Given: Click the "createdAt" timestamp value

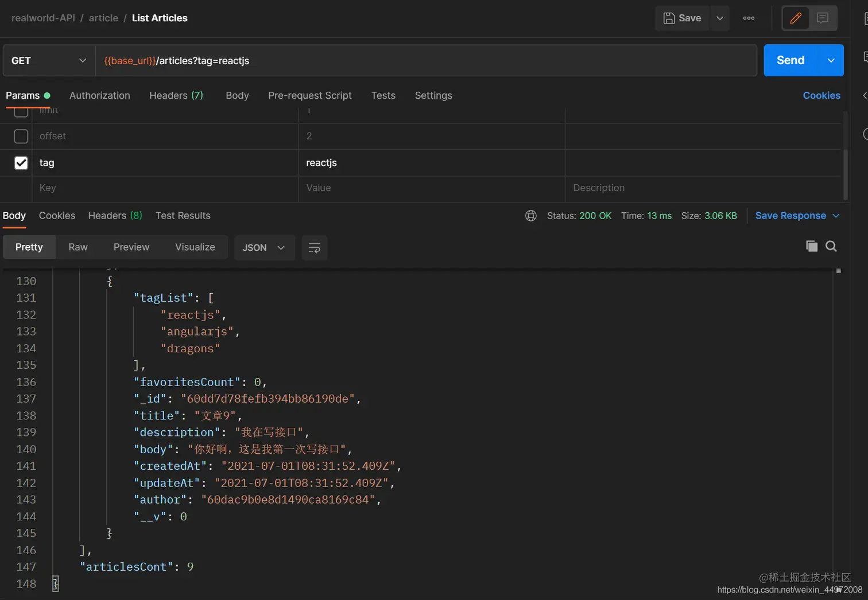Looking at the screenshot, I should pos(308,466).
